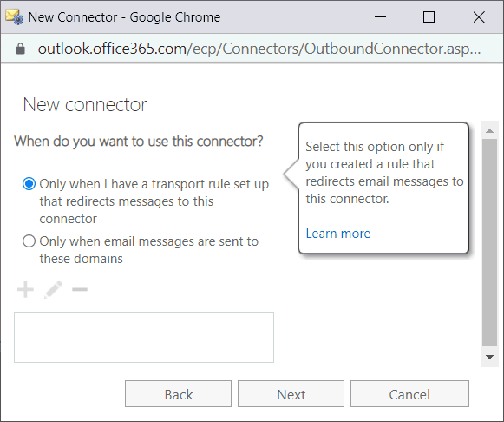504x422 pixels.
Task: Click the vertical scrollbar thumb
Action: 489,242
